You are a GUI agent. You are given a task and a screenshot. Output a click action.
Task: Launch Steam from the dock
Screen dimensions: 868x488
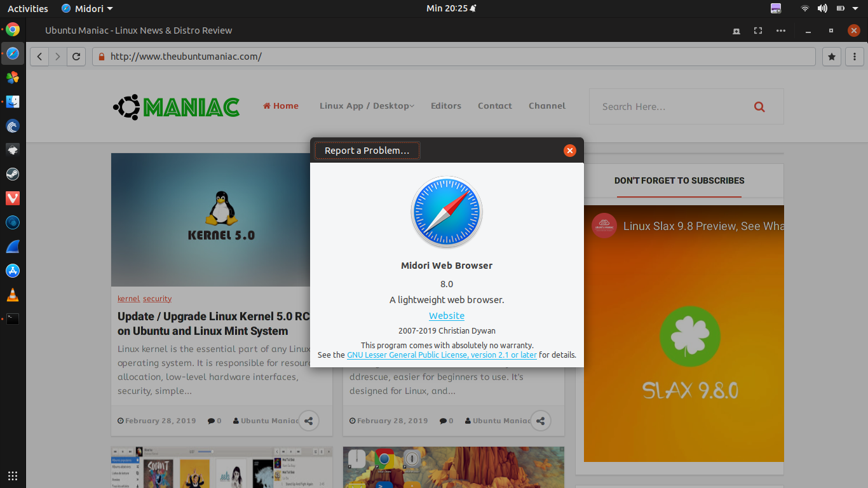[13, 174]
